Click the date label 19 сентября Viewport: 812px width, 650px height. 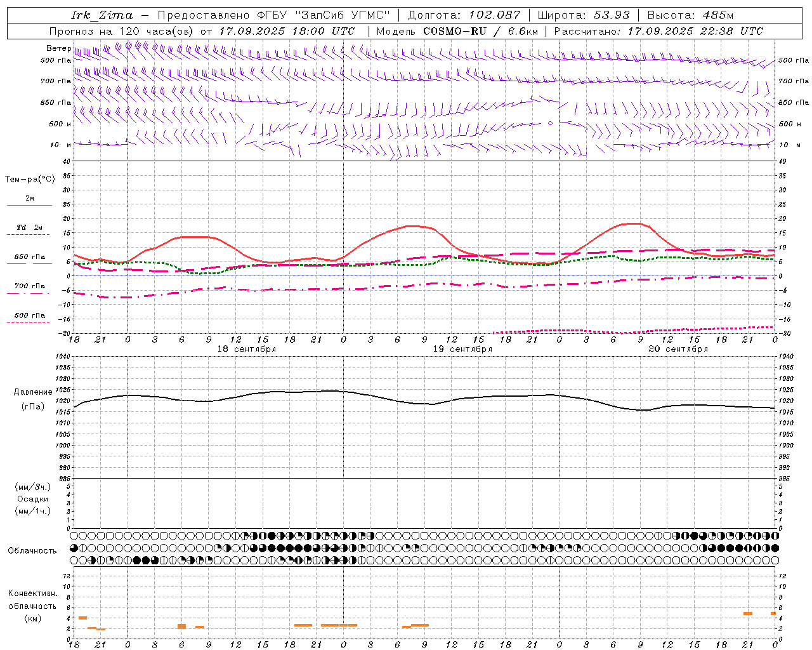click(x=462, y=349)
